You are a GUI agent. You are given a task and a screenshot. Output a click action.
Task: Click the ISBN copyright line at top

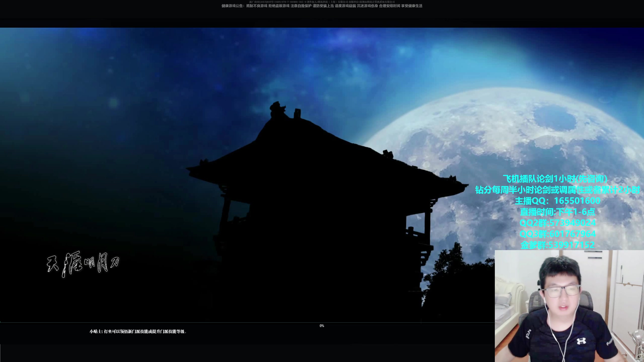[322, 2]
